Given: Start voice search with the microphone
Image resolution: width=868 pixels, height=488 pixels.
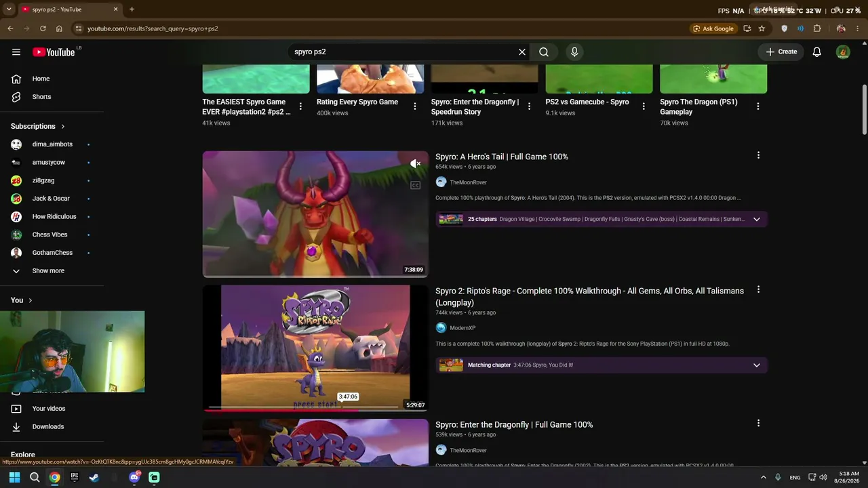Looking at the screenshot, I should [x=574, y=52].
